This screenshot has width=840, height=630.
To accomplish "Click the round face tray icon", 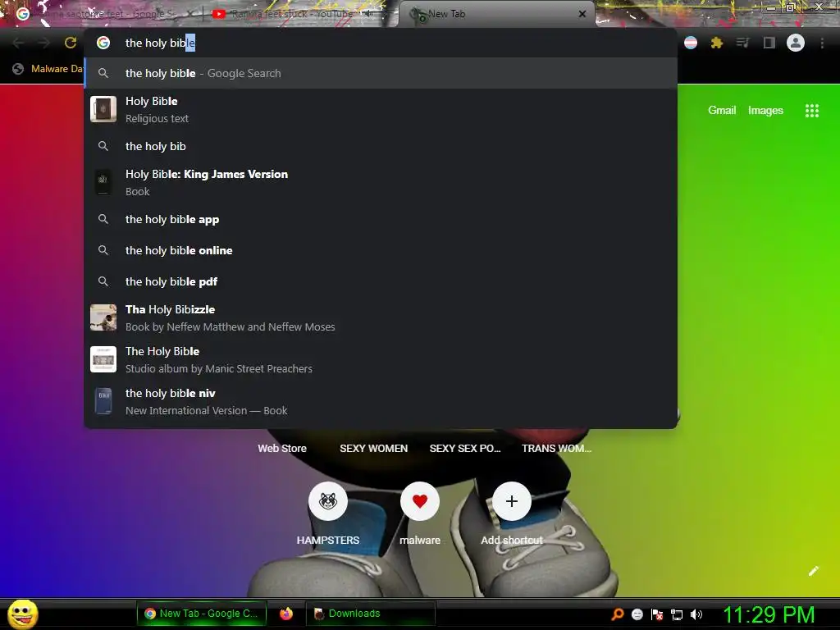I will coord(637,614).
